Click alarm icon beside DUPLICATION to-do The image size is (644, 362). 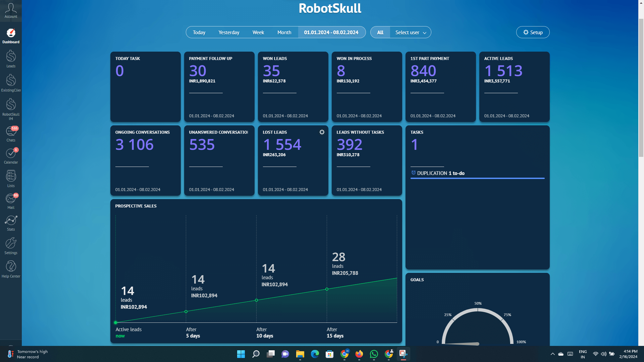click(413, 173)
